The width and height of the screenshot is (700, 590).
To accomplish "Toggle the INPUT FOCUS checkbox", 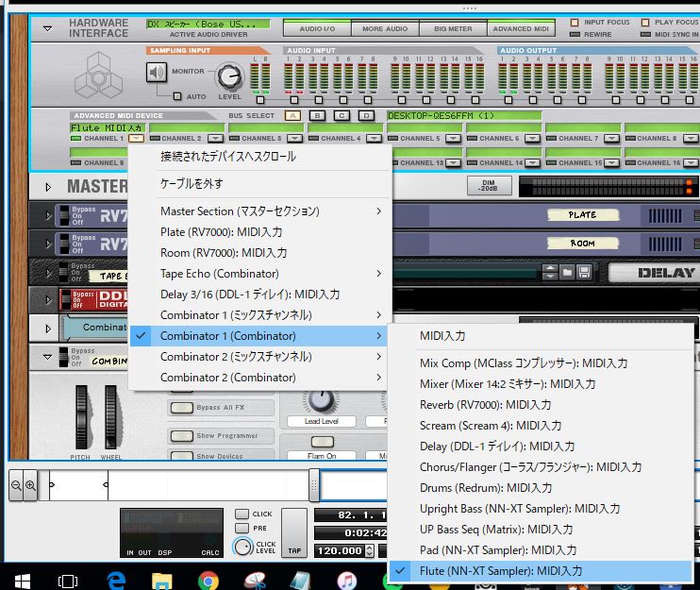I will 575,23.
